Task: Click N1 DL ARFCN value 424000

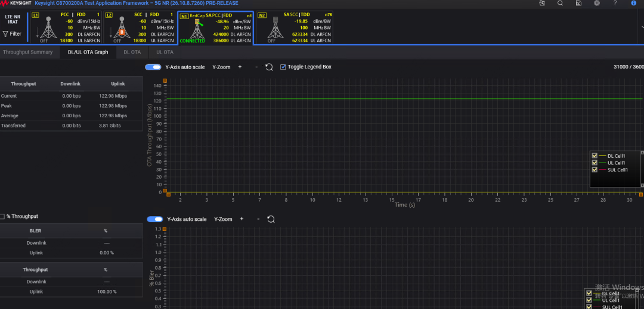Action: point(221,35)
